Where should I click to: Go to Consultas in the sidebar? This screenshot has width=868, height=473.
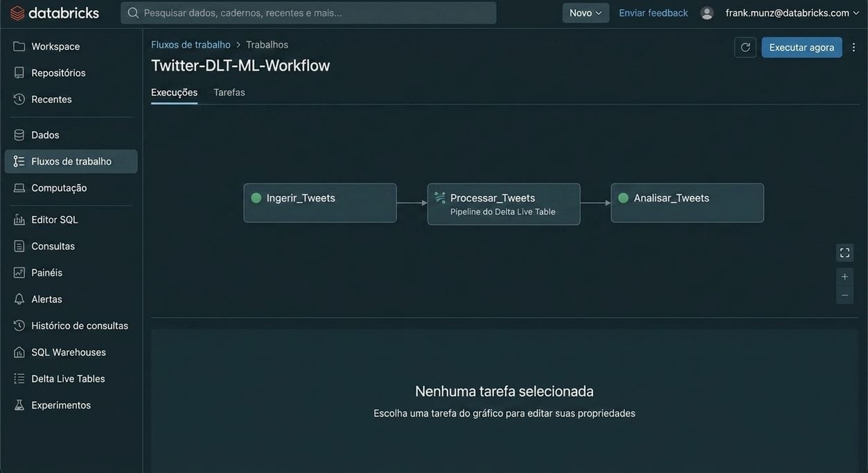[71, 246]
